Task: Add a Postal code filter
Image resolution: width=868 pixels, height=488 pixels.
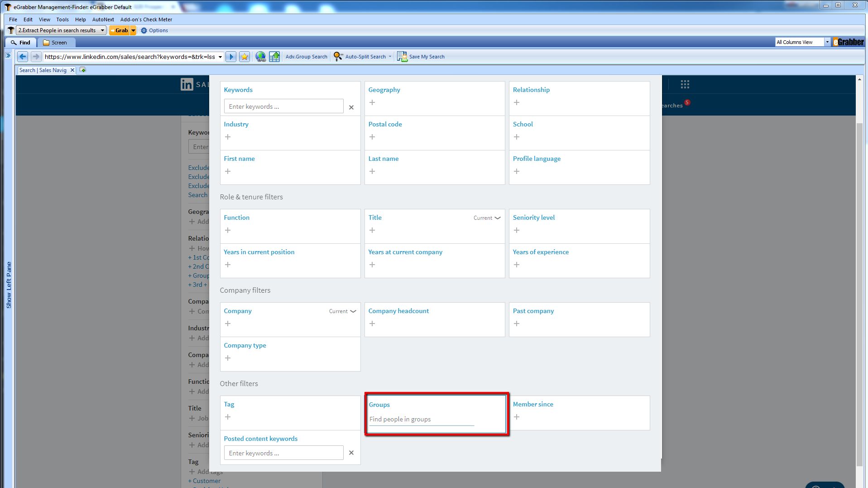Action: (x=372, y=137)
